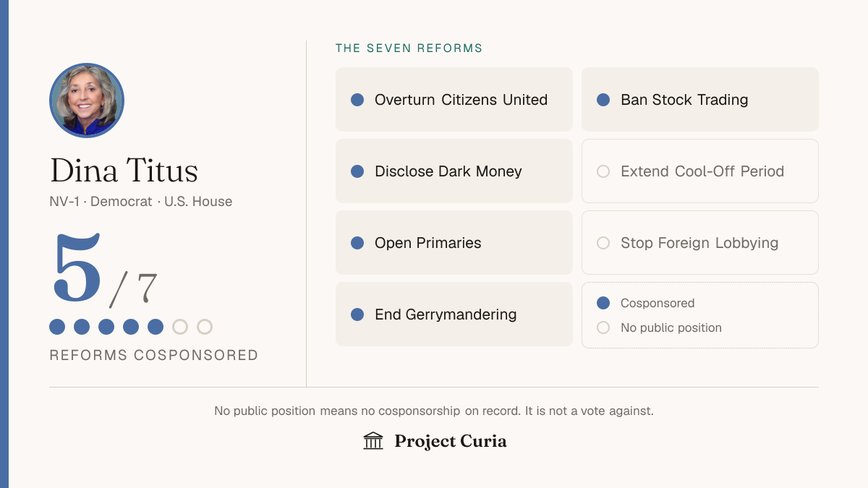Open the Extend Cool-Off Period card
This screenshot has height=488, width=868.
[700, 171]
